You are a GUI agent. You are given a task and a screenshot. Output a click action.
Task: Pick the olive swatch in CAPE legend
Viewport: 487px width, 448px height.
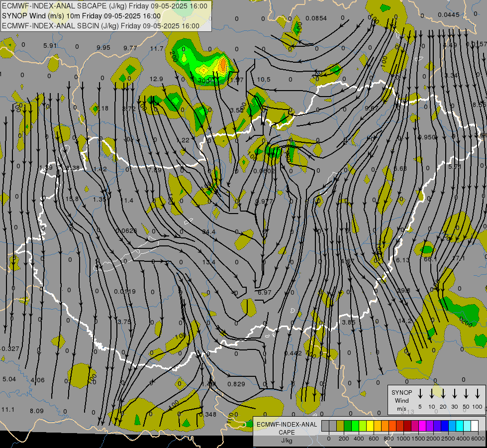pyautogui.click(x=340, y=426)
